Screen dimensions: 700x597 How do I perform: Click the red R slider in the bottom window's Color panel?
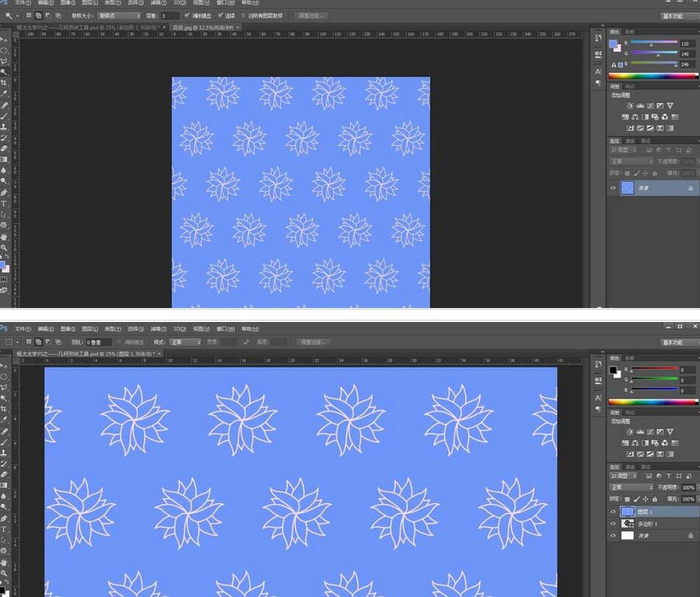(x=654, y=369)
